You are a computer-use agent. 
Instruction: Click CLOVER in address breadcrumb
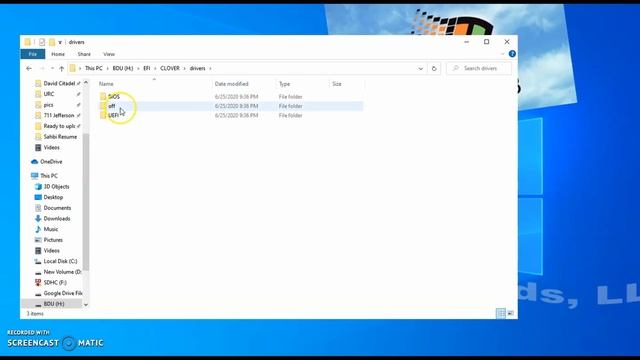point(170,68)
